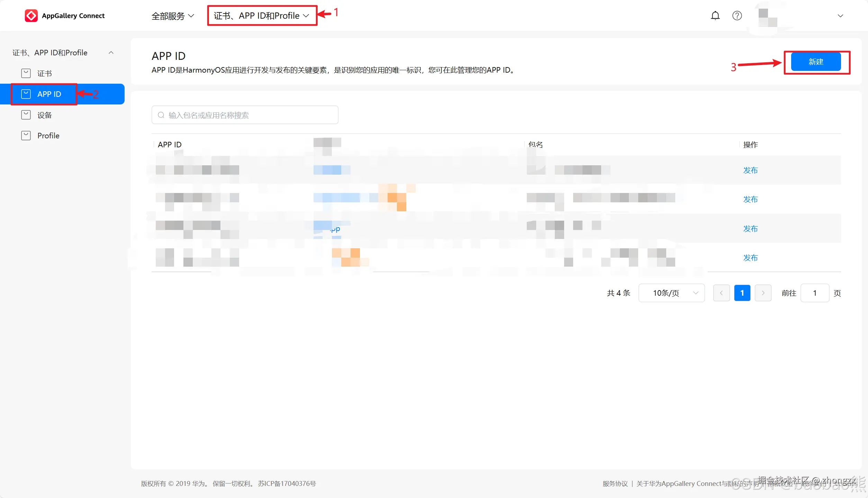Open the 证书 sidebar item
The width and height of the screenshot is (868, 498).
coord(44,73)
